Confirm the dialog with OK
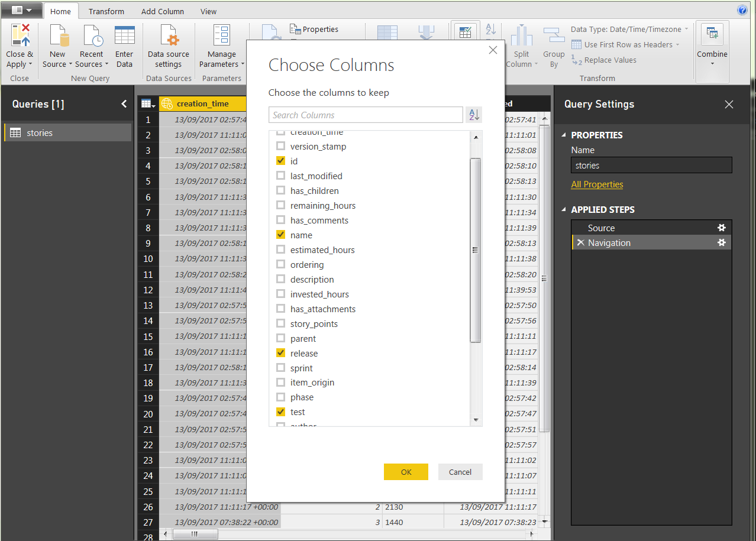Viewport: 756px width, 541px height. pyautogui.click(x=406, y=472)
